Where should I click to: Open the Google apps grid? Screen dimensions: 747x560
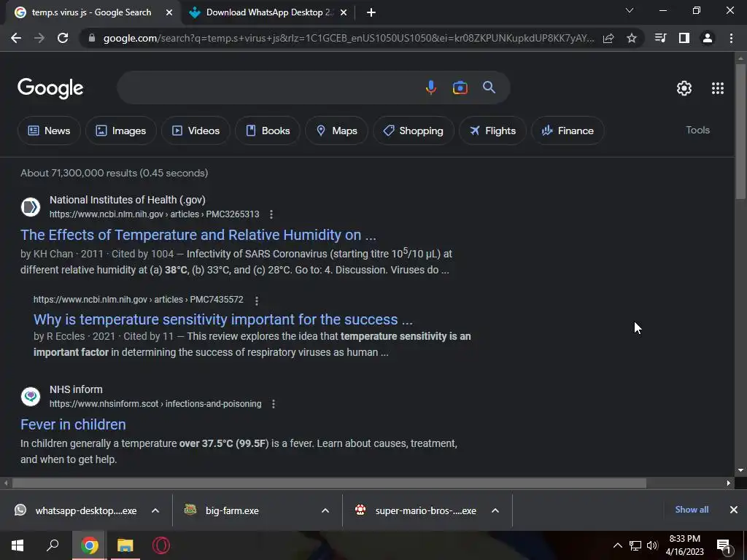pos(718,88)
